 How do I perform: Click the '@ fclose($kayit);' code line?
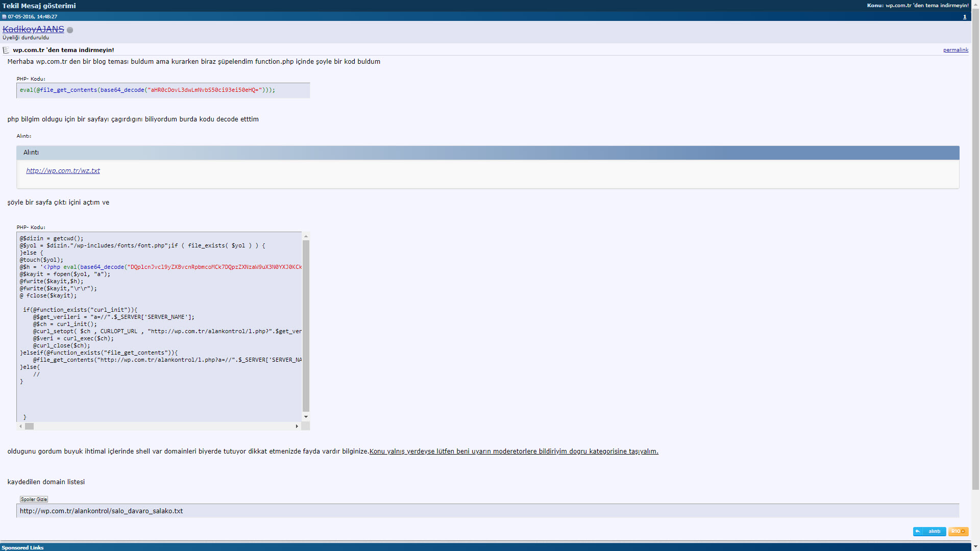click(48, 295)
